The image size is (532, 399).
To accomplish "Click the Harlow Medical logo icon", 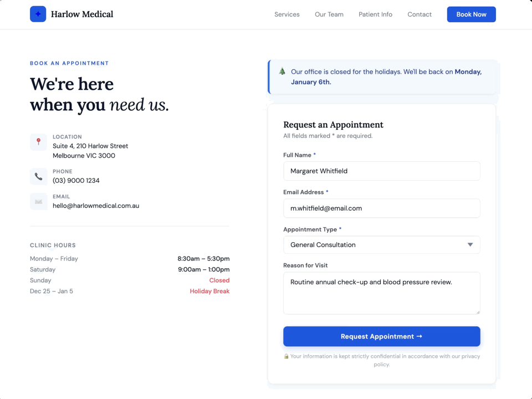I will [38, 14].
